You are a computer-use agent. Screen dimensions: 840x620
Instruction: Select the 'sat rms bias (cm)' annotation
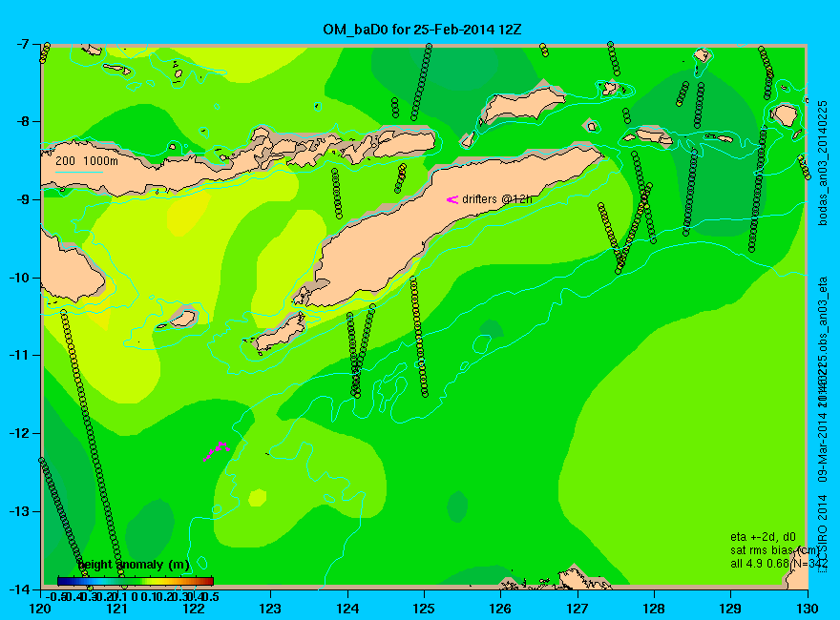pyautogui.click(x=774, y=550)
